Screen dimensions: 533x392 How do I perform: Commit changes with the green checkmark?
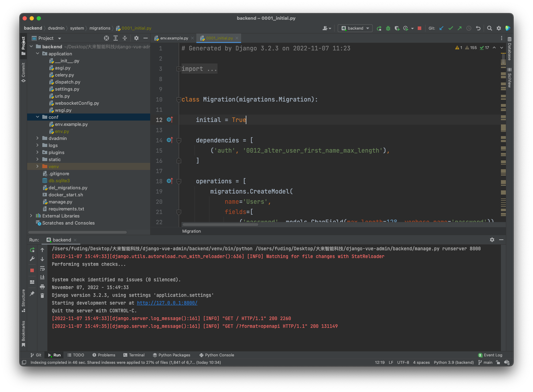451,28
